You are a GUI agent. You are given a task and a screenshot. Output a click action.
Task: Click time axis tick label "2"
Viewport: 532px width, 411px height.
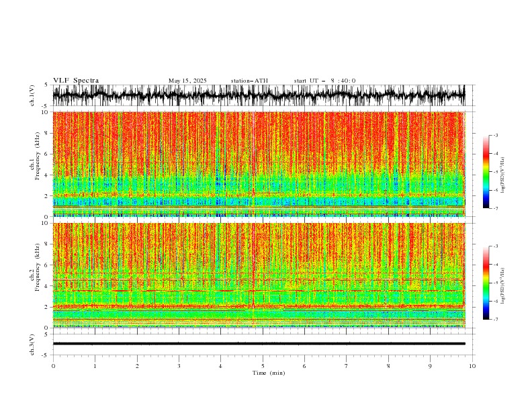[x=137, y=366]
